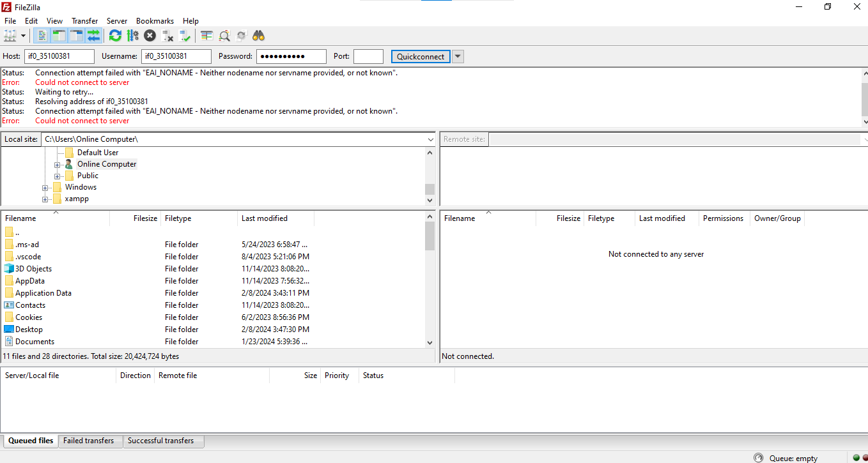Select the Queued files tab

tap(31, 441)
